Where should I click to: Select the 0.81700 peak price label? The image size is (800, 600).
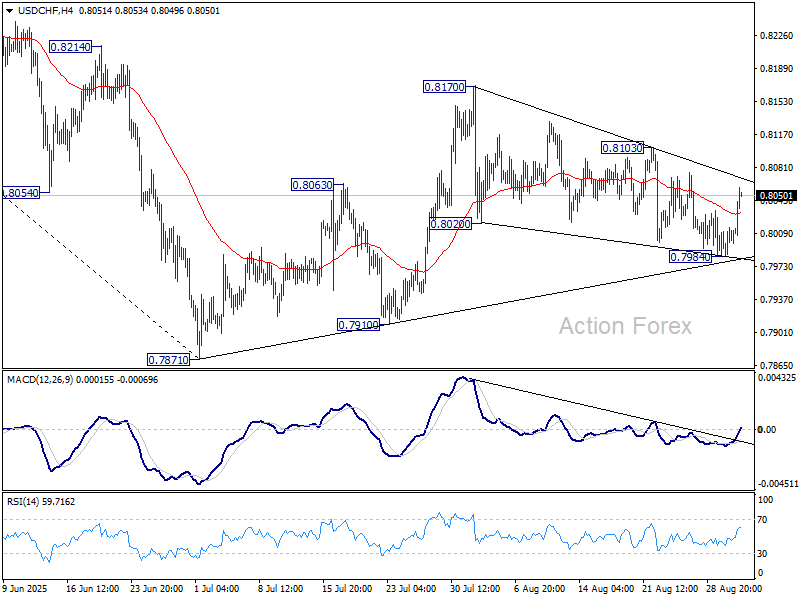(x=445, y=88)
